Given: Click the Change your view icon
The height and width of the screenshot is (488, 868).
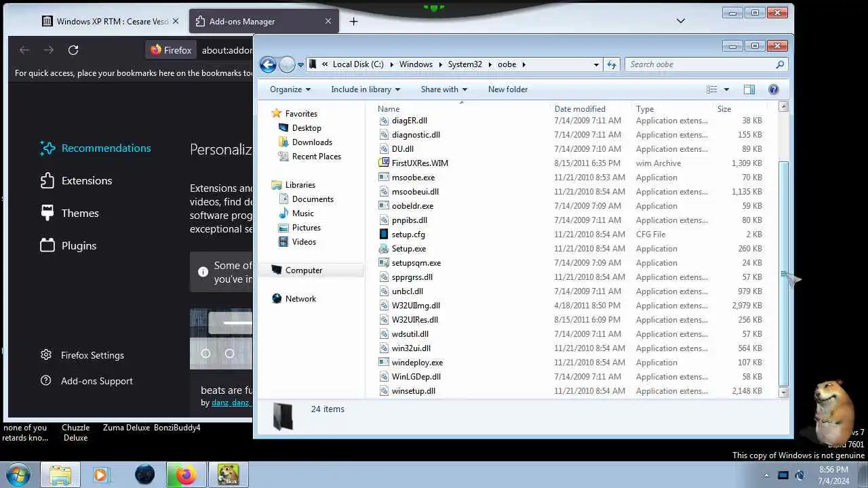Looking at the screenshot, I should tap(711, 89).
